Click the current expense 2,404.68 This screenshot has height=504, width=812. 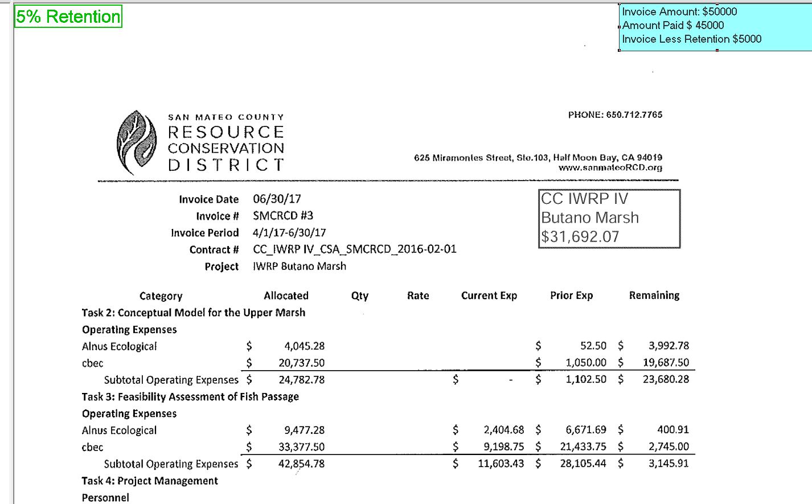pos(503,430)
